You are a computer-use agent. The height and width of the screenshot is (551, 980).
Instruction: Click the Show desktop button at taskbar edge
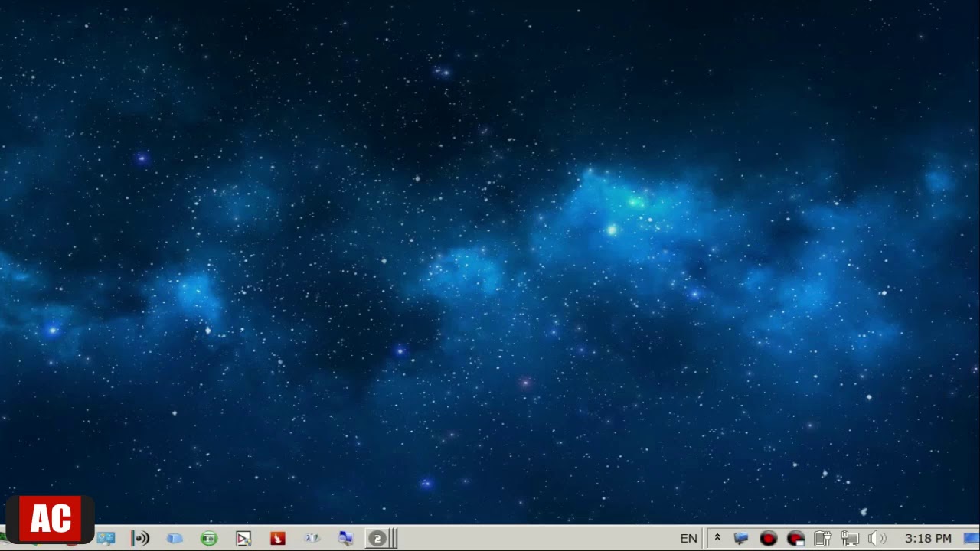tap(972, 539)
